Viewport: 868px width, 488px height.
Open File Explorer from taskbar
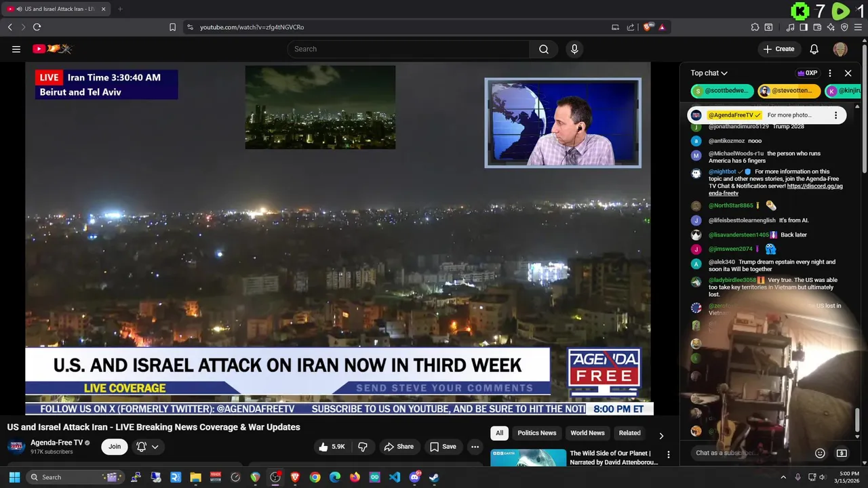[x=195, y=477]
